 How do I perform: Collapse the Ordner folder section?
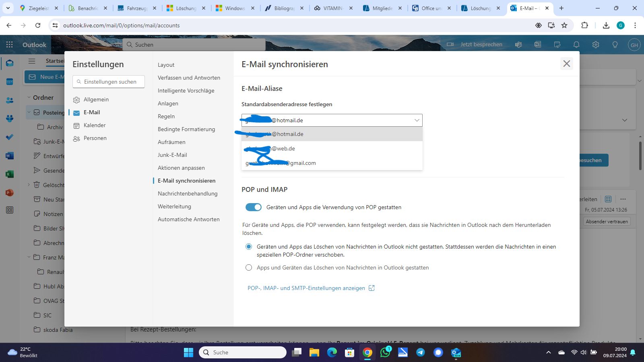pyautogui.click(x=29, y=97)
